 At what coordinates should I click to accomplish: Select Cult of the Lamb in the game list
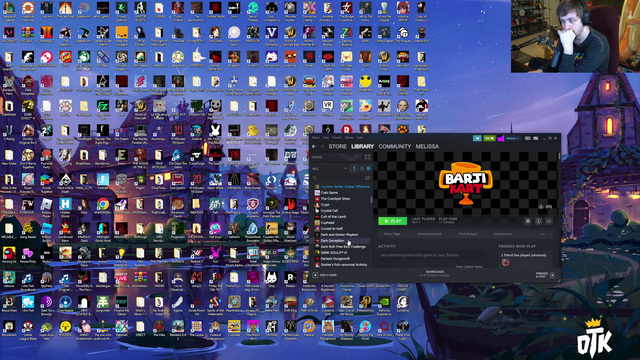[333, 216]
